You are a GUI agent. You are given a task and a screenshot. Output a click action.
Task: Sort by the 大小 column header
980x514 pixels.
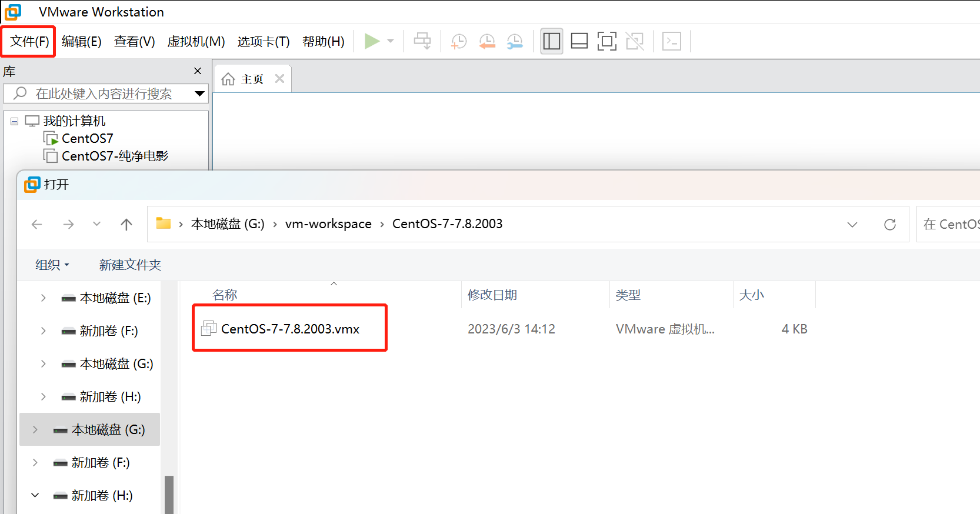click(x=752, y=295)
